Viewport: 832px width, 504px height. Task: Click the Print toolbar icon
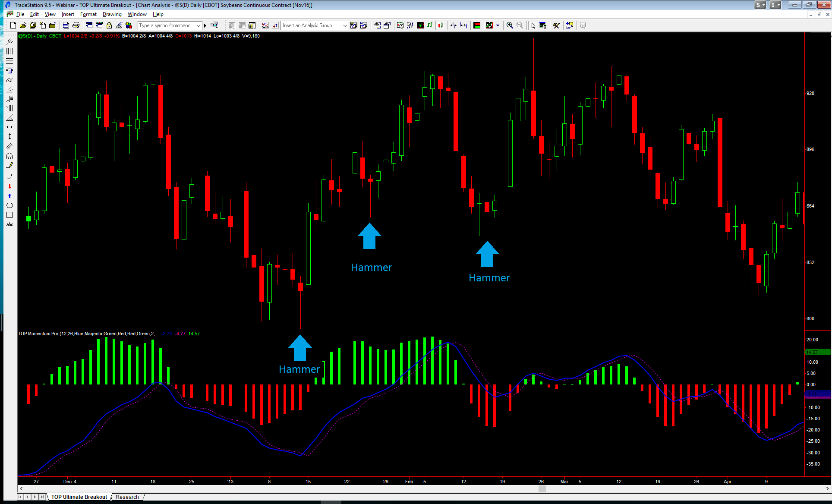coord(76,25)
